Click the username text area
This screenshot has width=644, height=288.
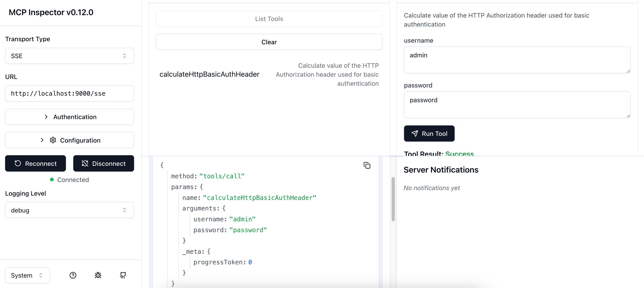[x=517, y=60]
